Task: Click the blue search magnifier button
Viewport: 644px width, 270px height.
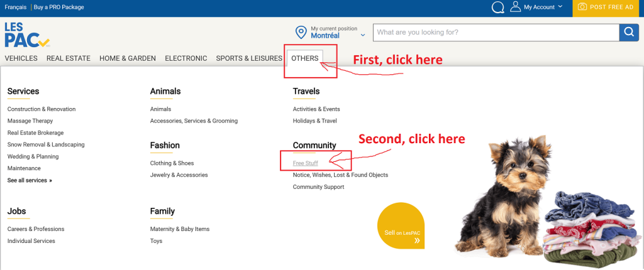Action: click(629, 33)
